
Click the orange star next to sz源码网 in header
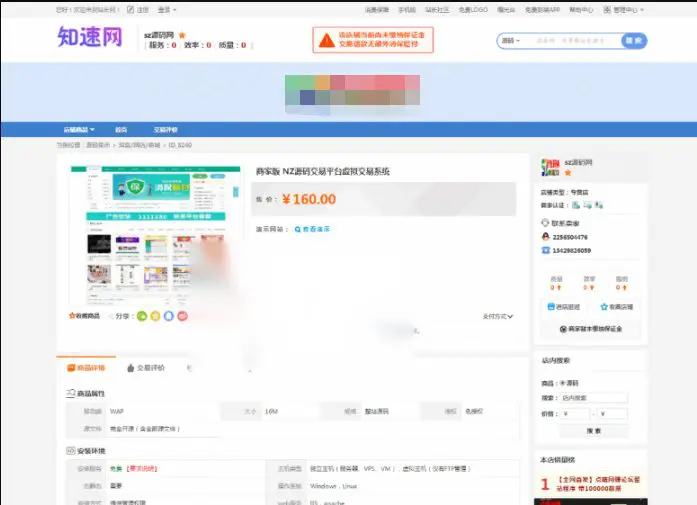182,35
